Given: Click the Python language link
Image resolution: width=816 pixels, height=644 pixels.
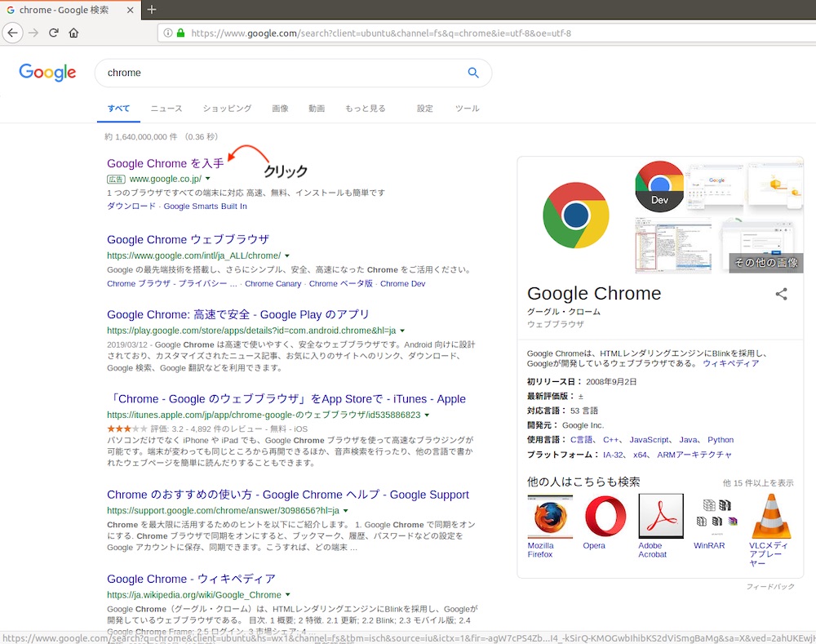Looking at the screenshot, I should click(x=721, y=440).
